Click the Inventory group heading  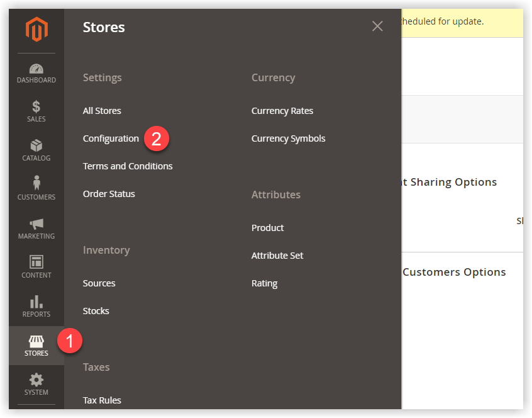click(106, 251)
